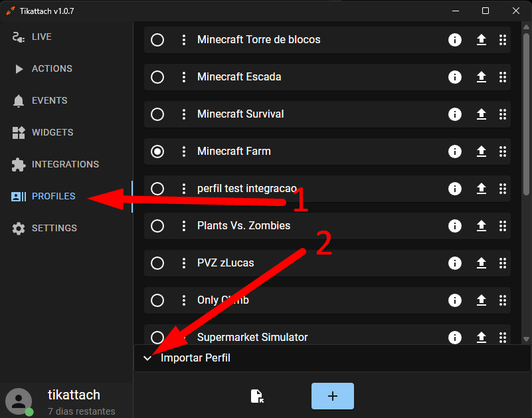Select the Minecraft Torre de blocos radio button
Viewport: 532px width, 418px height.
click(x=157, y=40)
